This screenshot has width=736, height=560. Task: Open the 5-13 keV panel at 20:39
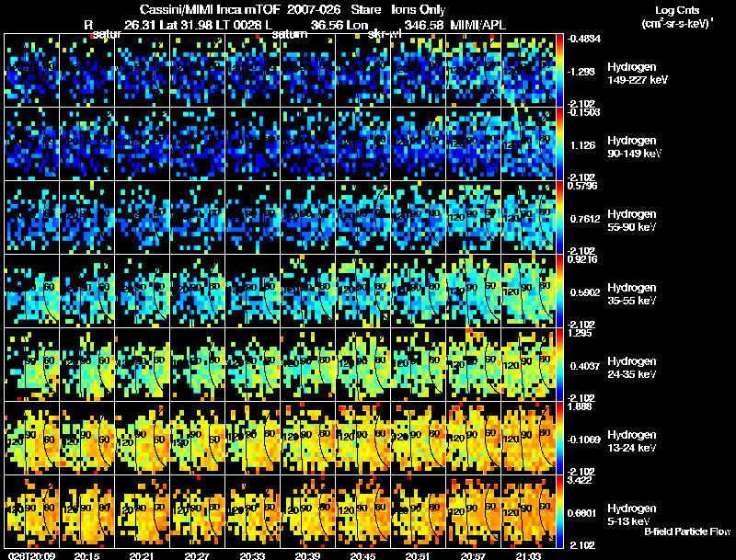308,512
